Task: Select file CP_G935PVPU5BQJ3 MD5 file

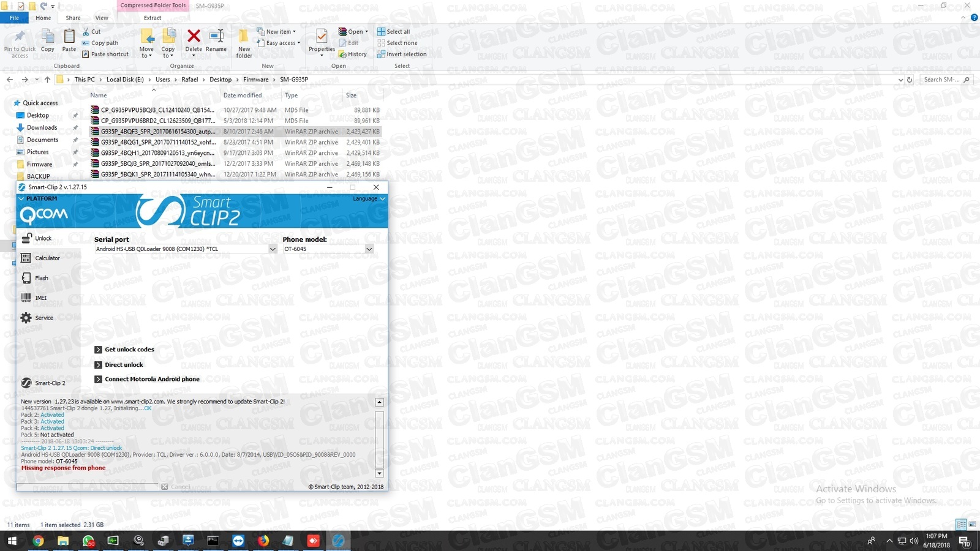Action: click(x=235, y=110)
